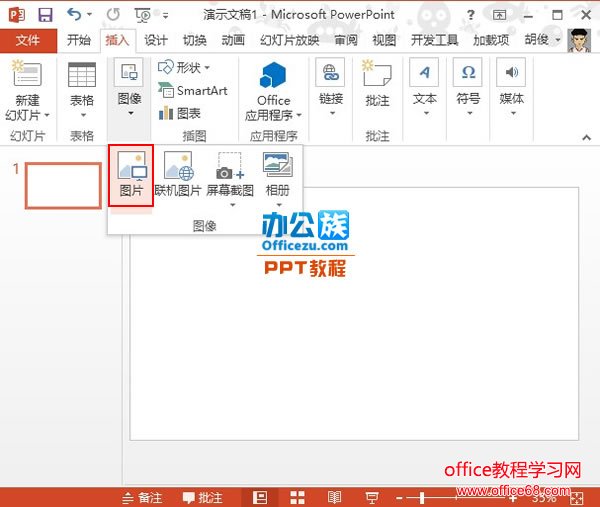
Task: Select slide 1 thumbnail
Action: click(x=63, y=186)
